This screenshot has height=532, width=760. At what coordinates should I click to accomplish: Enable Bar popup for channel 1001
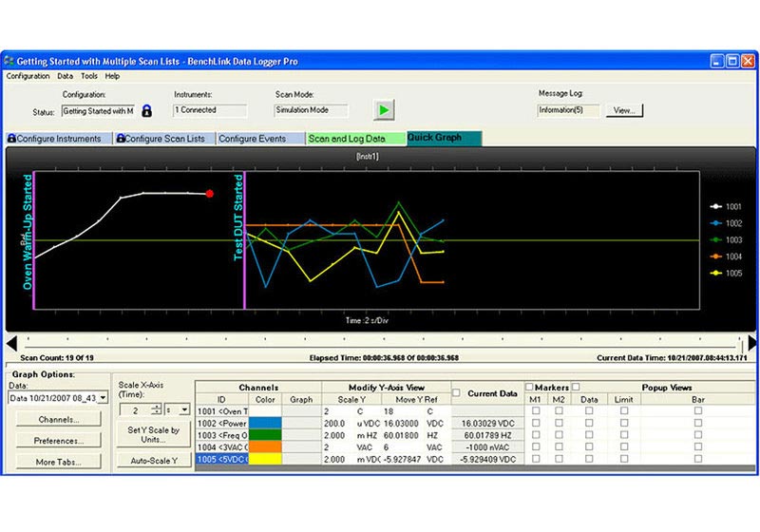tap(698, 410)
